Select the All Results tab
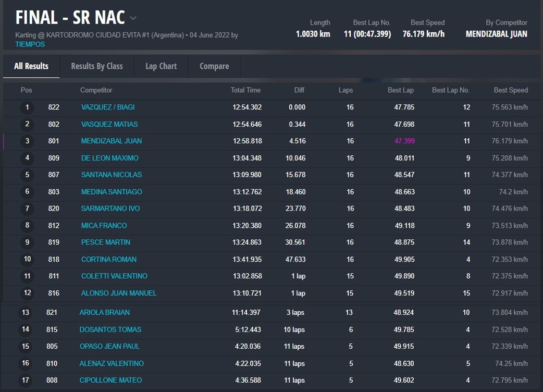Screen dimensions: 543x392 coord(31,66)
